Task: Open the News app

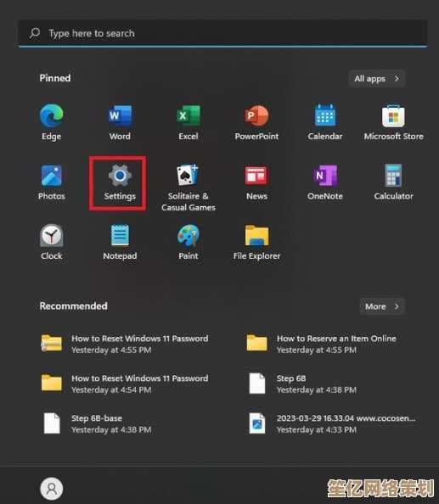Action: 256,182
